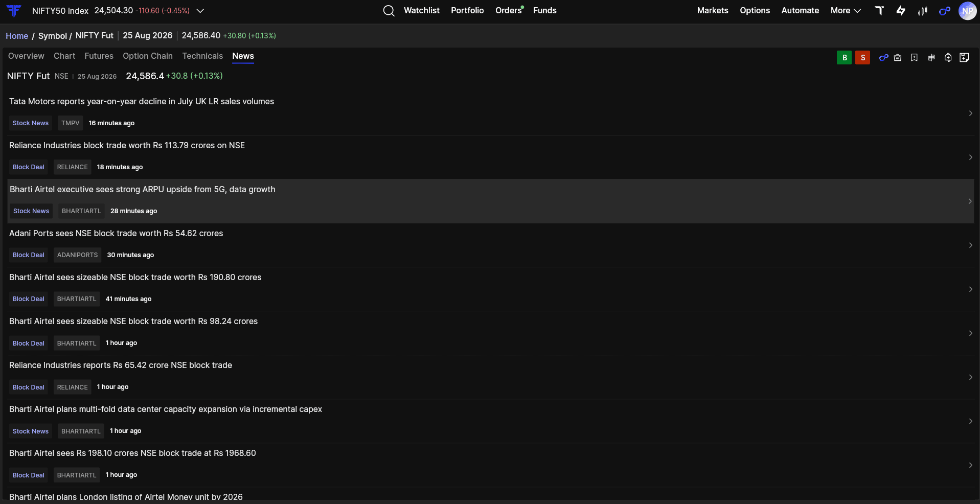980x504 pixels.
Task: Expand the NIFTY50 Index dropdown chevron
Action: (x=200, y=11)
